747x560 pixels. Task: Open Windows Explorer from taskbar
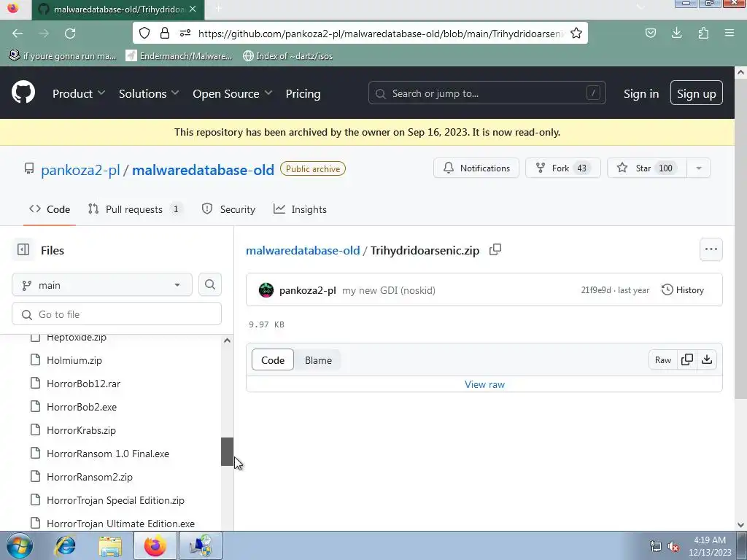[110, 545]
